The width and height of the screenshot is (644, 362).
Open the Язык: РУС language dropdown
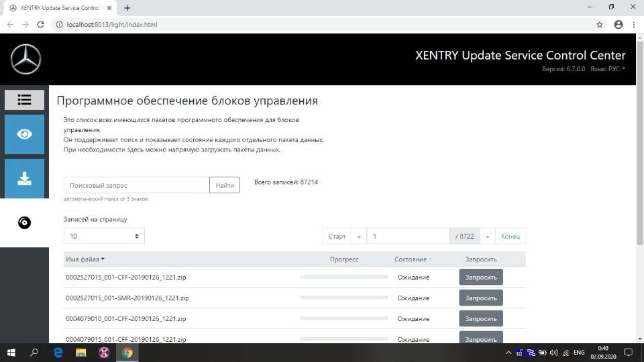(608, 69)
